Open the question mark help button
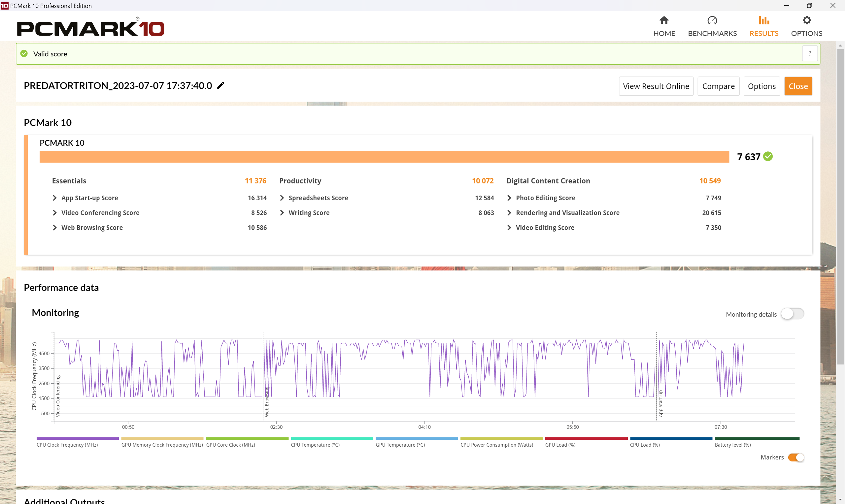The width and height of the screenshot is (845, 504). (810, 54)
